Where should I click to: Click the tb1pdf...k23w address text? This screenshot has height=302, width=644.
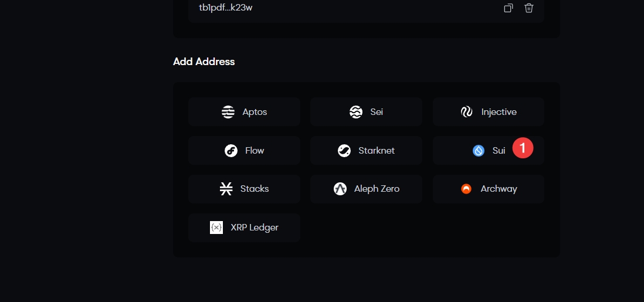click(226, 8)
